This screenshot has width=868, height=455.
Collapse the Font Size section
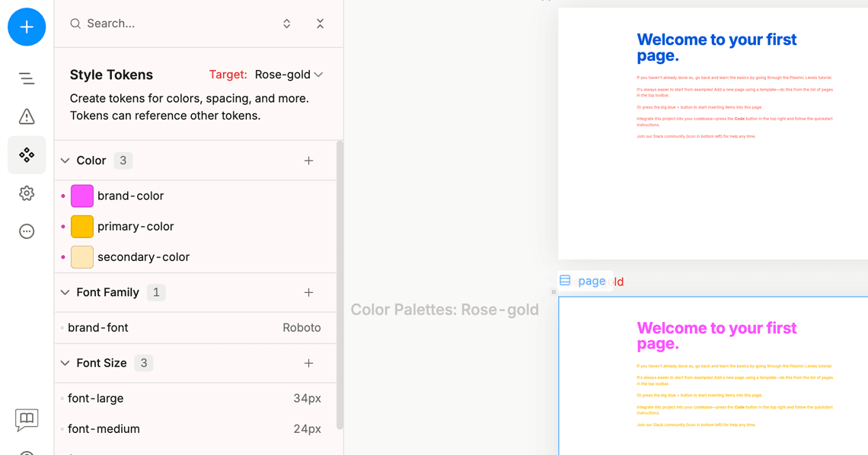pos(65,363)
